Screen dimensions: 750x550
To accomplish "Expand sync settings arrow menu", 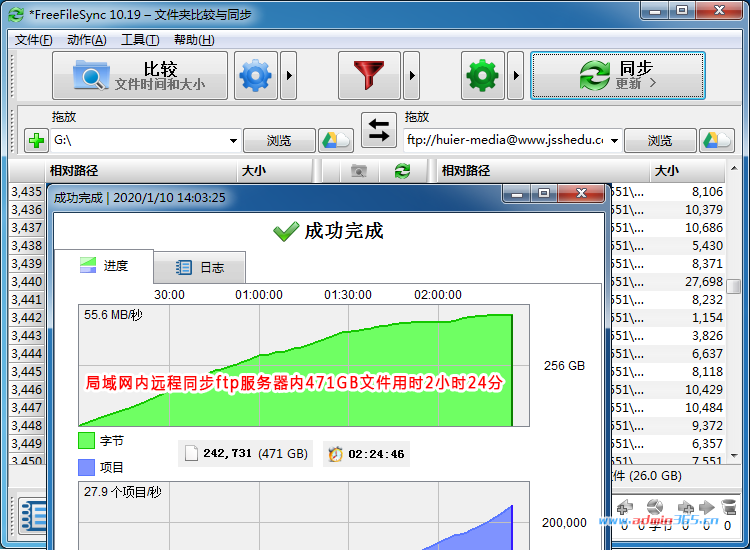I will point(515,76).
